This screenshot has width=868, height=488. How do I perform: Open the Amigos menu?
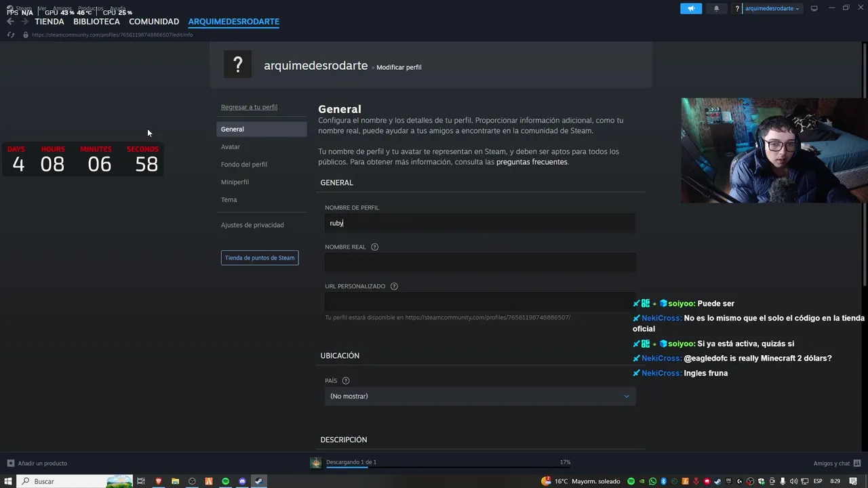[62, 8]
